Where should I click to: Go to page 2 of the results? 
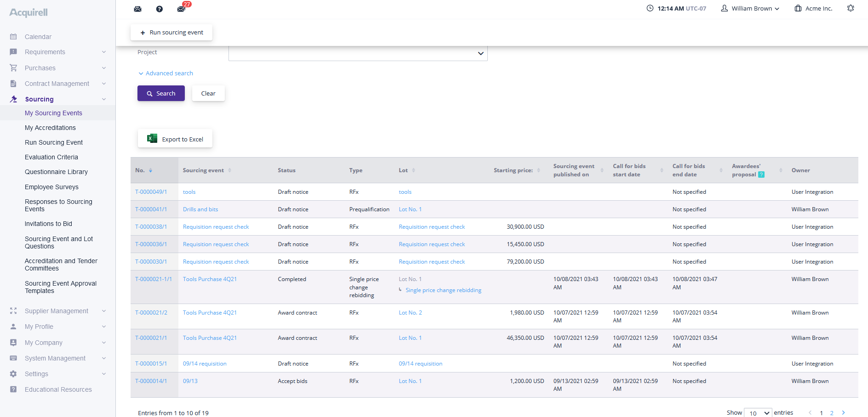tap(832, 412)
